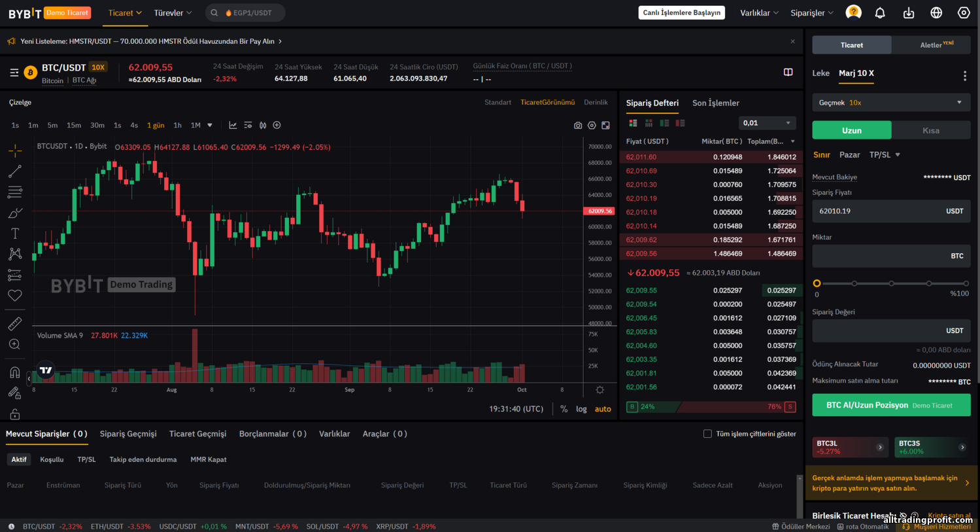Image resolution: width=980 pixels, height=532 pixels.
Task: Expand more chart timeframes arrow
Action: click(210, 125)
